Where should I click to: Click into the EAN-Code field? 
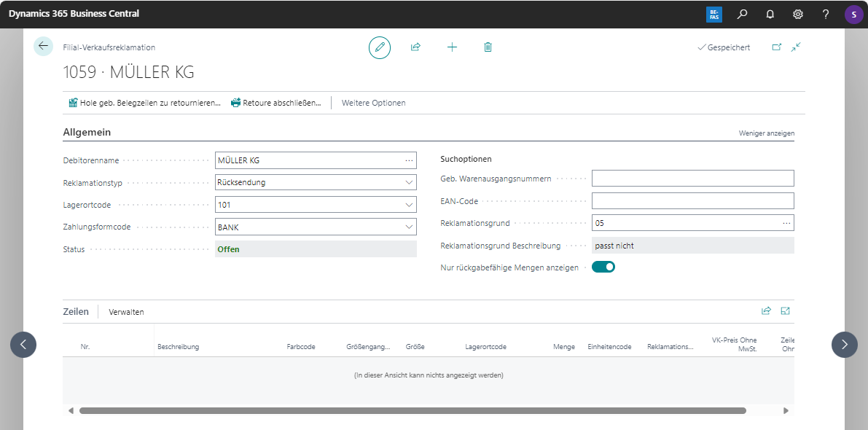pos(692,201)
